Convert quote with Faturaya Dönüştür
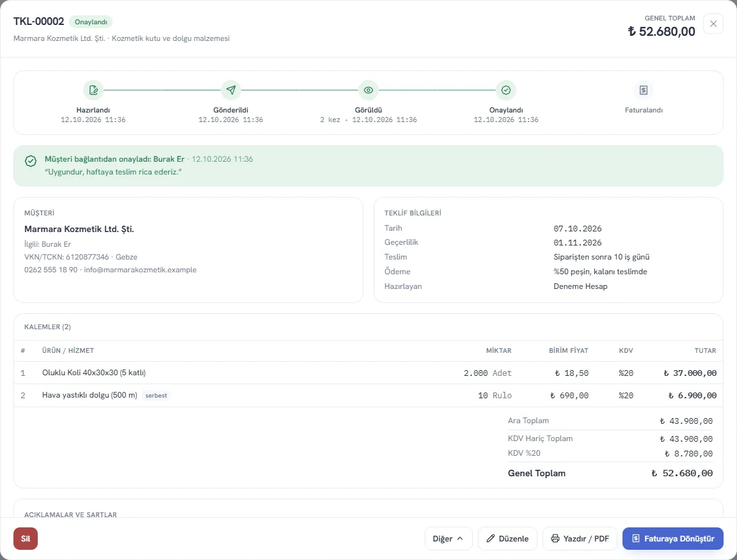The width and height of the screenshot is (737, 560). pos(672,538)
